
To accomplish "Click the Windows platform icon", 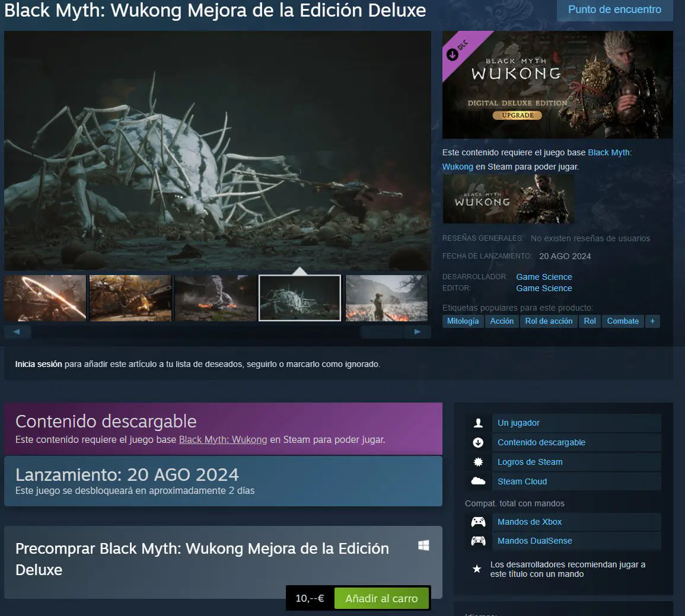I will (x=423, y=545).
